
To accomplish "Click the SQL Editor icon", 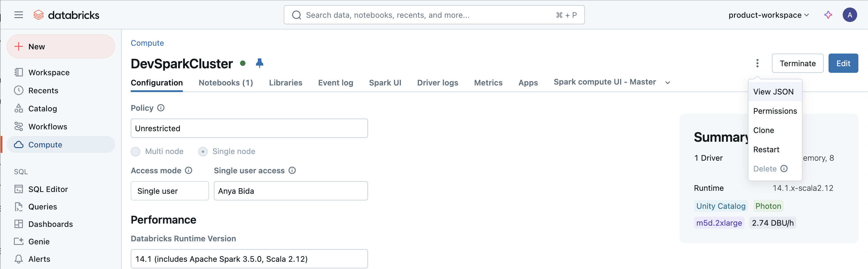I will point(19,189).
